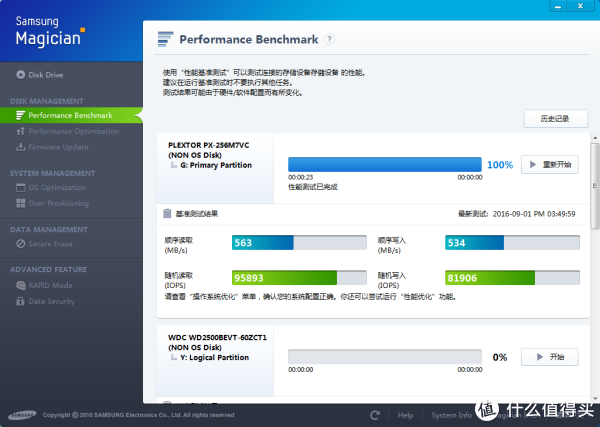
Task: Click the vertical scrollbar thumb
Action: [x=595, y=186]
